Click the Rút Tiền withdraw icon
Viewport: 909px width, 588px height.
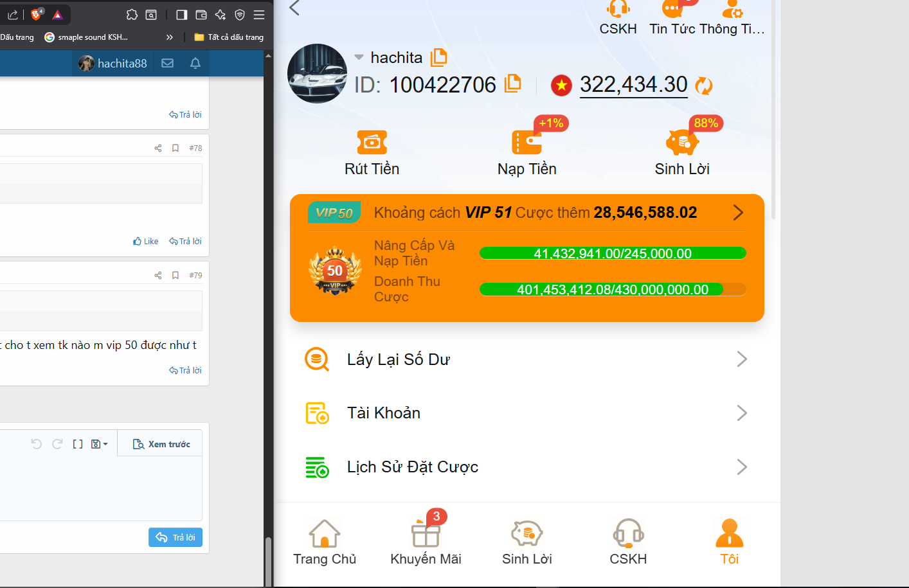click(372, 143)
